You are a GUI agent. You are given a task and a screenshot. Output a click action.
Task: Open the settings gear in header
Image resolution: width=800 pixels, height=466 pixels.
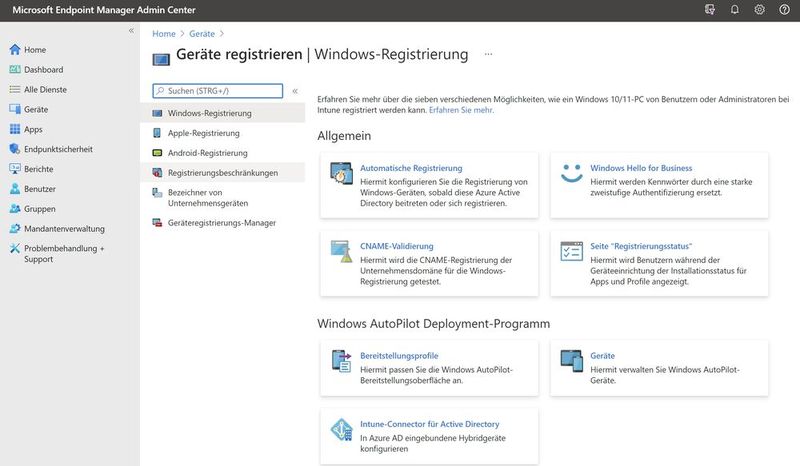(x=760, y=10)
